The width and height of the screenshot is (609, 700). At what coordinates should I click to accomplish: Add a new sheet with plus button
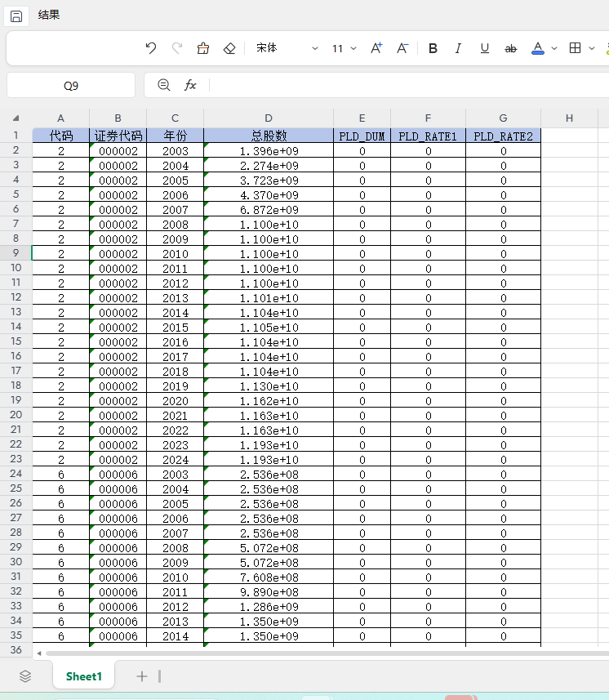142,676
